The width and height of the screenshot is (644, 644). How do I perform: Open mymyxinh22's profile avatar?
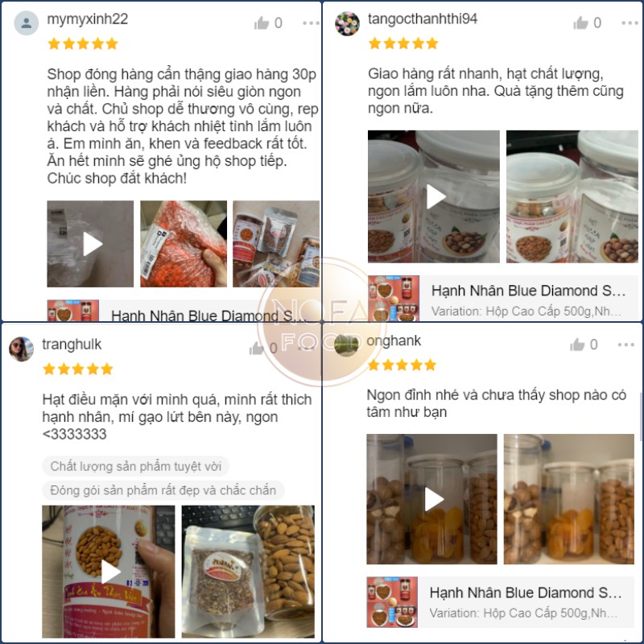[27, 23]
